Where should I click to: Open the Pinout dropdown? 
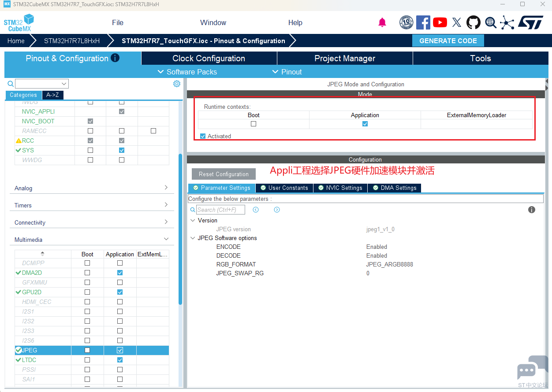287,72
